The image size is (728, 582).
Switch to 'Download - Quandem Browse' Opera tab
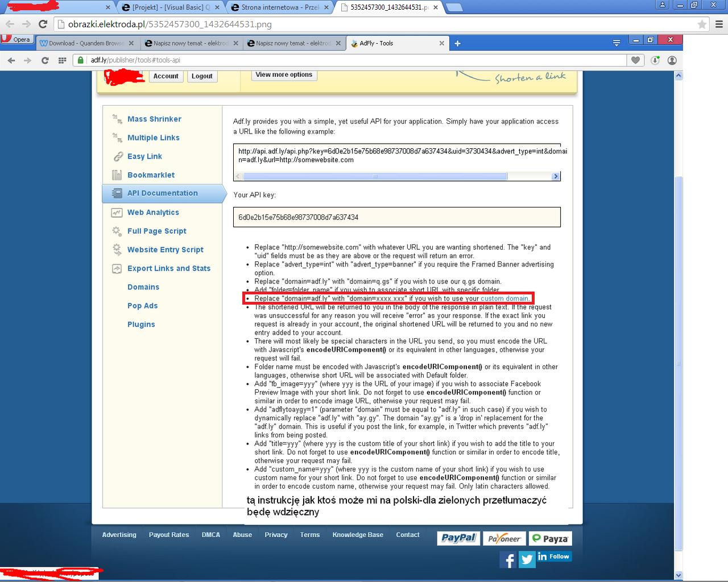click(88, 43)
